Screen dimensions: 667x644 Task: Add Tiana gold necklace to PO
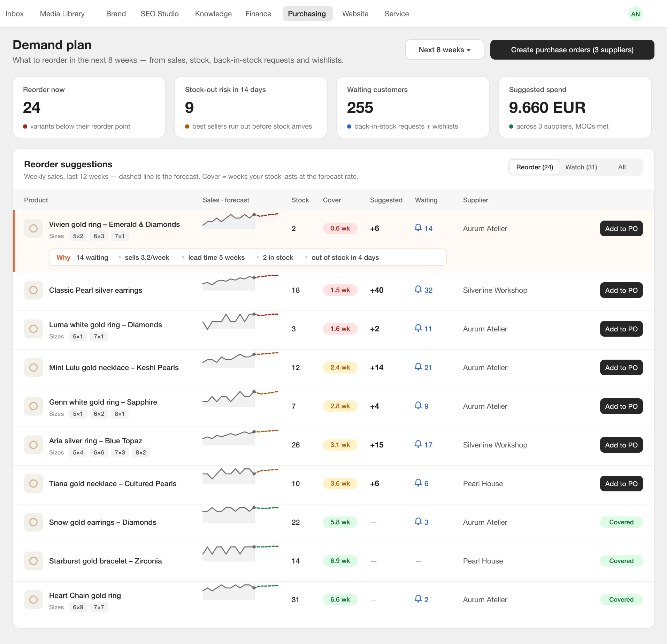pyautogui.click(x=621, y=484)
